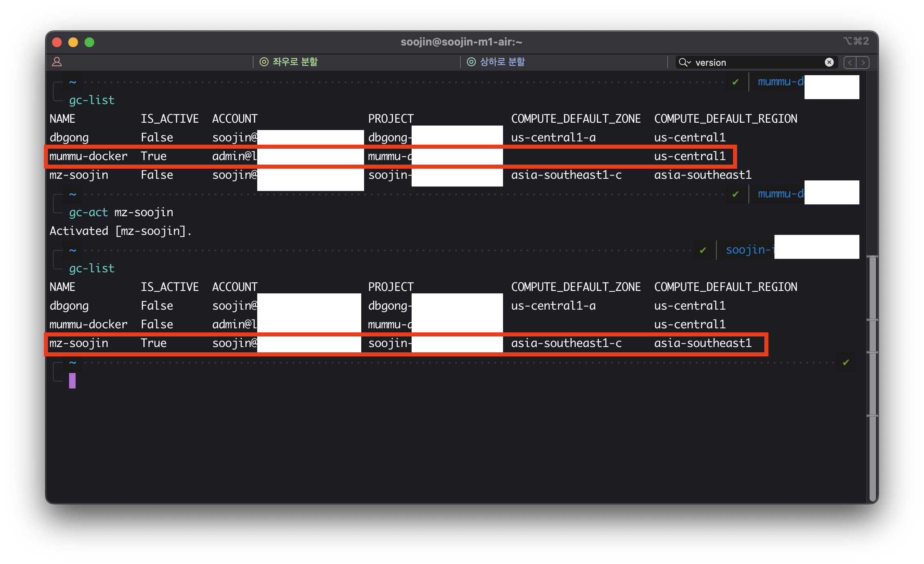This screenshot has height=564, width=924.
Task: Clear the search field with X icon
Action: click(829, 62)
